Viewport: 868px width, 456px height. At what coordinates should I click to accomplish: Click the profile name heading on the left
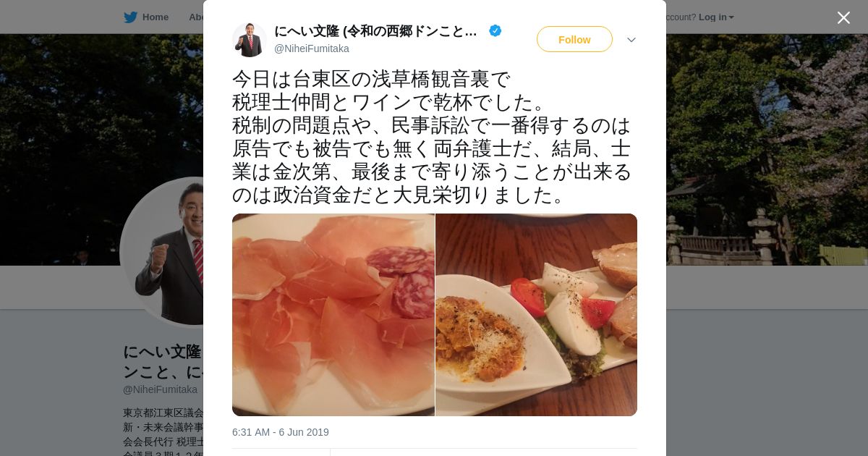[163, 361]
